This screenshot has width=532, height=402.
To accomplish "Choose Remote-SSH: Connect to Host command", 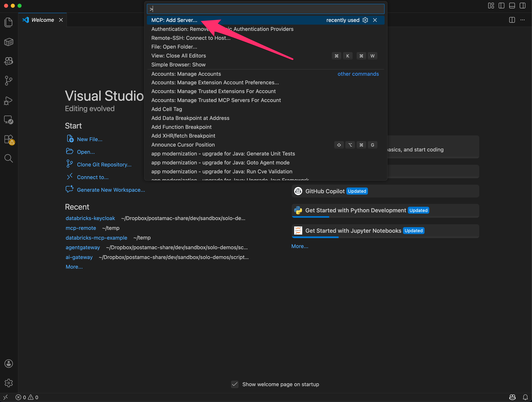I will (191, 38).
